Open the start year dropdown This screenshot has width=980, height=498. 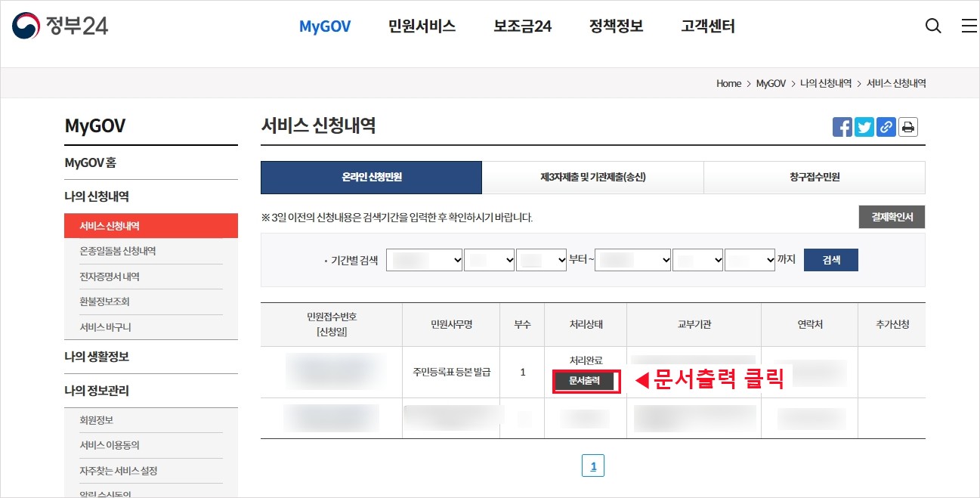pos(424,259)
